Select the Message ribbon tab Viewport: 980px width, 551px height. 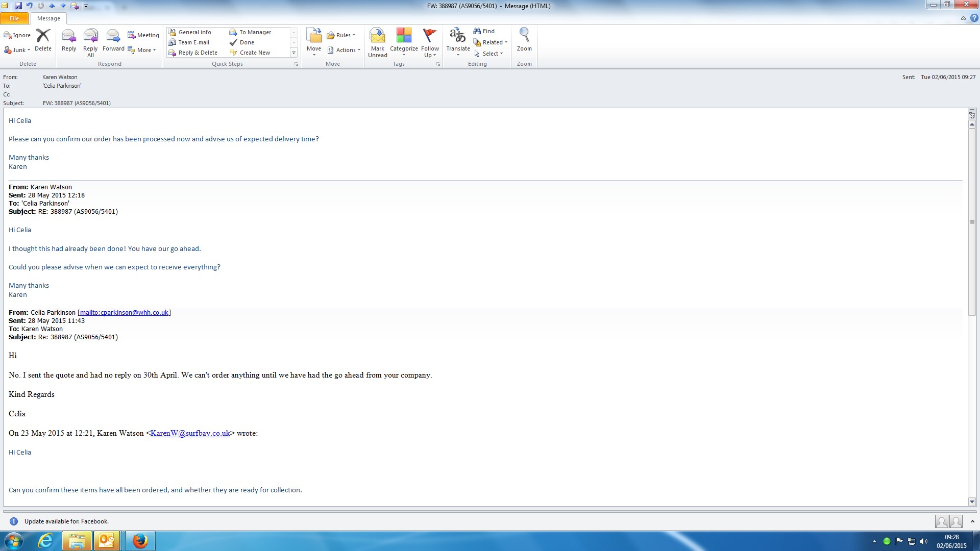[x=48, y=18]
